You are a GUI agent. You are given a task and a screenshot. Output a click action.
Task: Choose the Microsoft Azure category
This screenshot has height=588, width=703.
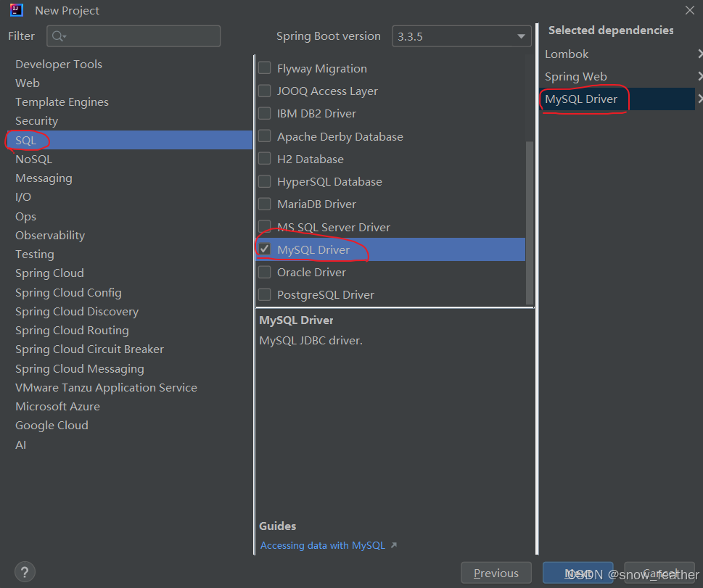click(x=58, y=407)
